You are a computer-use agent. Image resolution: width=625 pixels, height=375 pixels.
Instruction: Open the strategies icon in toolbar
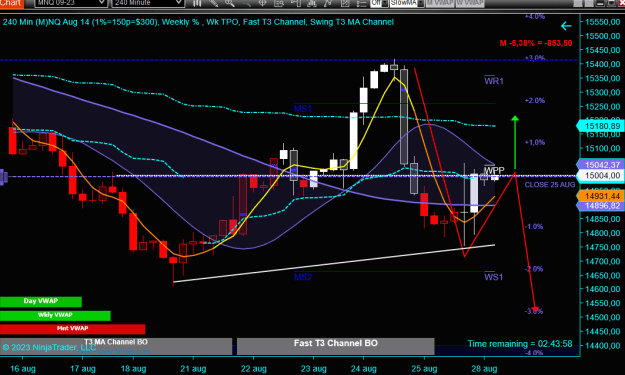point(328,3)
